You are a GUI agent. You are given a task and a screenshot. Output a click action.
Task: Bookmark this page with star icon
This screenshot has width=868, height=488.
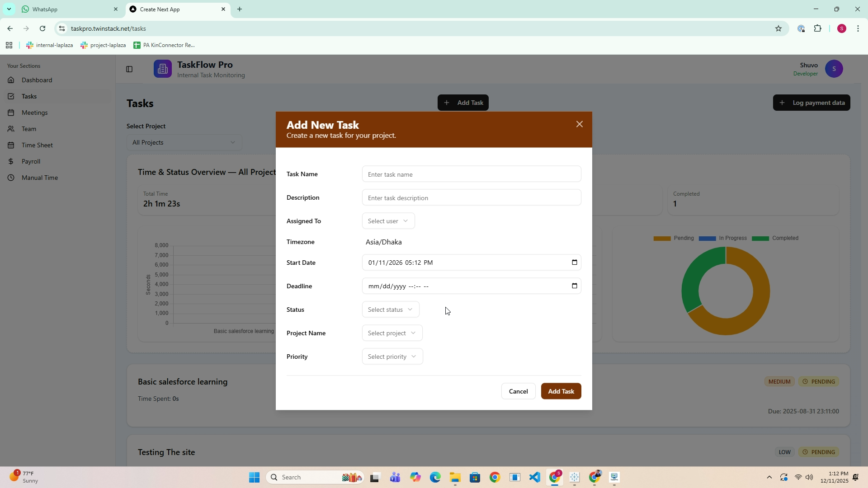tap(778, 28)
